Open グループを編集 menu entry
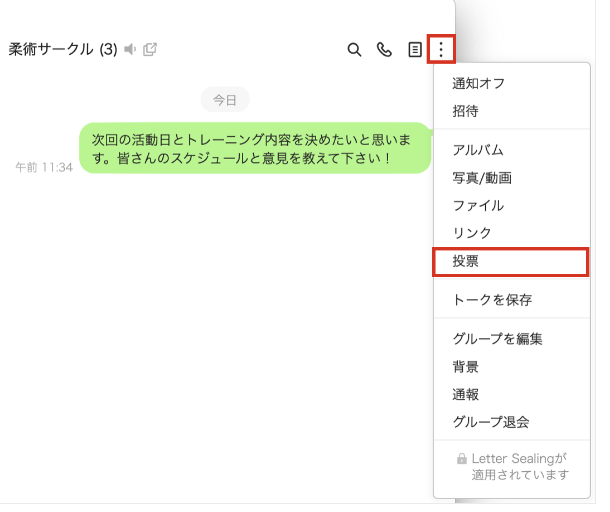The width and height of the screenshot is (610, 512). click(512, 338)
